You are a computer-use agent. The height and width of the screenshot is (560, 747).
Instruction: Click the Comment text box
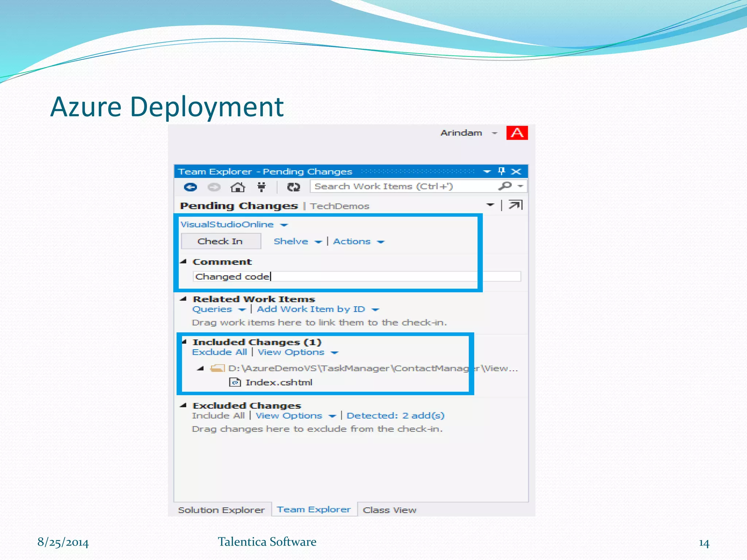pyautogui.click(x=356, y=276)
